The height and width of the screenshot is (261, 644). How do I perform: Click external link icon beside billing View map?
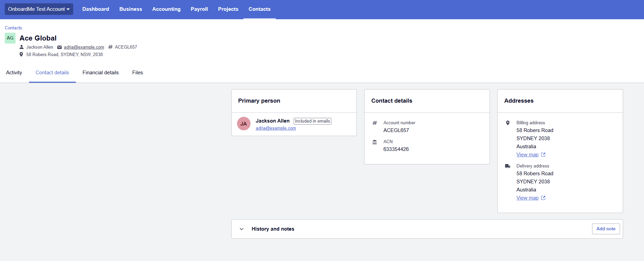pos(543,155)
